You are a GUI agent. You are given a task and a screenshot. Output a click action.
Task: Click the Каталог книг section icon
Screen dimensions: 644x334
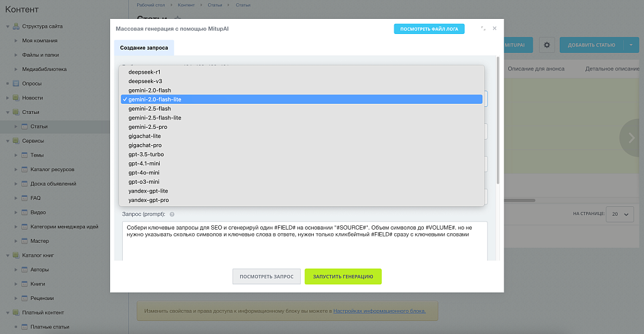16,255
